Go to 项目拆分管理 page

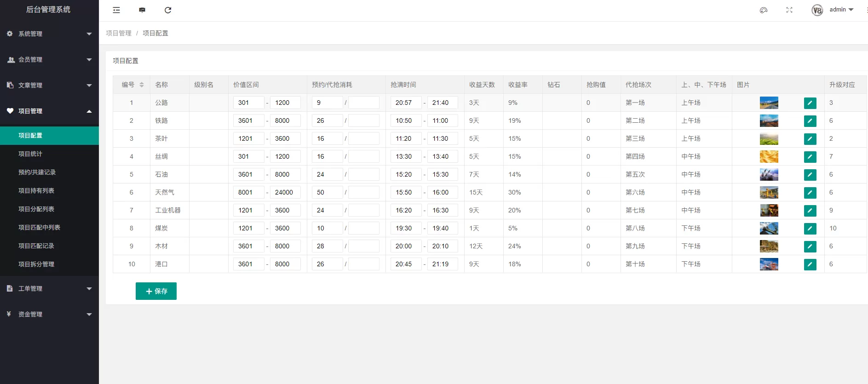(36, 264)
